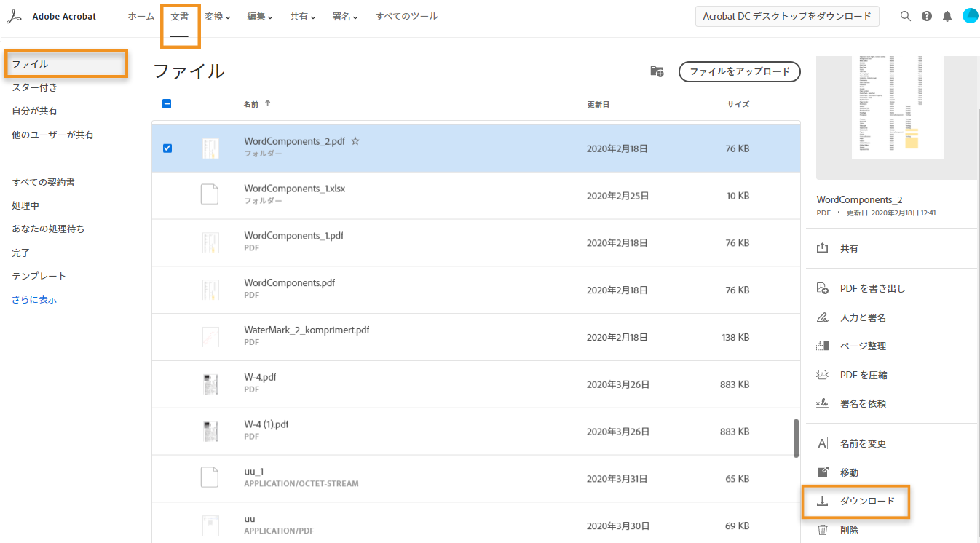This screenshot has height=543, width=980.
Task: Toggle the star on WordComponents_2.pdf
Action: (x=355, y=140)
